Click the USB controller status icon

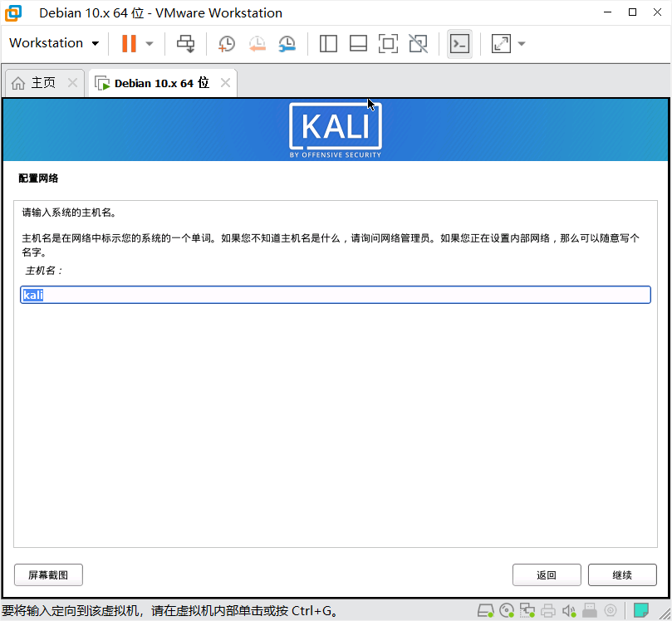[590, 610]
